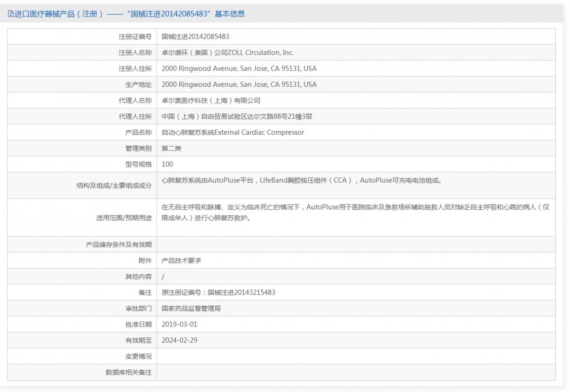Click the 结构及组成/主要组成成分 label
Viewport: 570px width, 392px height.
coord(114,186)
